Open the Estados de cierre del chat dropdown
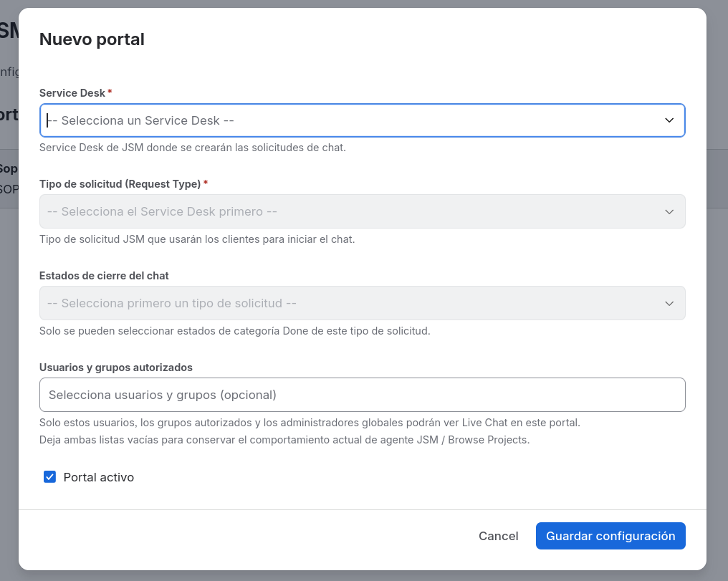This screenshot has width=728, height=581. tap(362, 303)
